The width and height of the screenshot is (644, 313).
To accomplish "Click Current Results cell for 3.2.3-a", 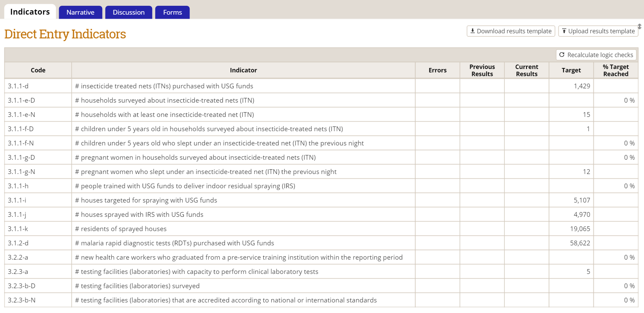I will [x=526, y=272].
